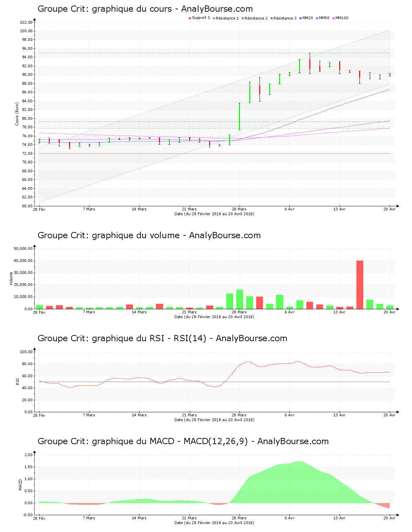Click the Support 1 red legend swatch

tap(190, 18)
